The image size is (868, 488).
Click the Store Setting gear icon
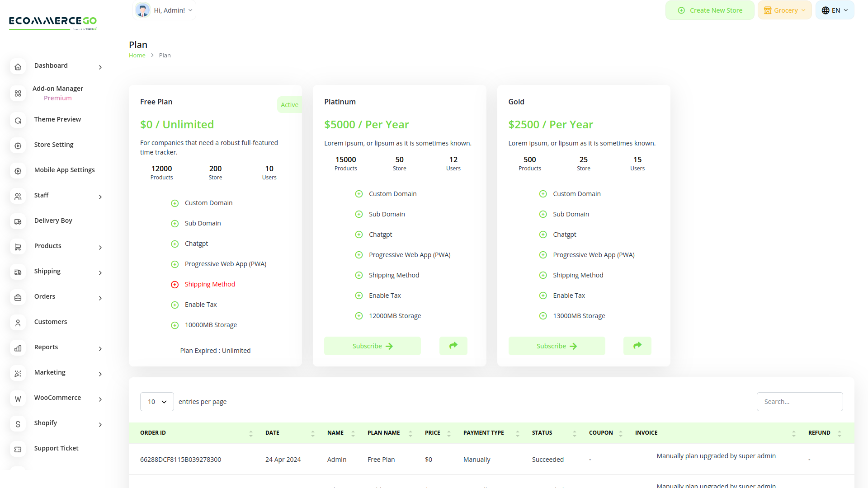[18, 145]
